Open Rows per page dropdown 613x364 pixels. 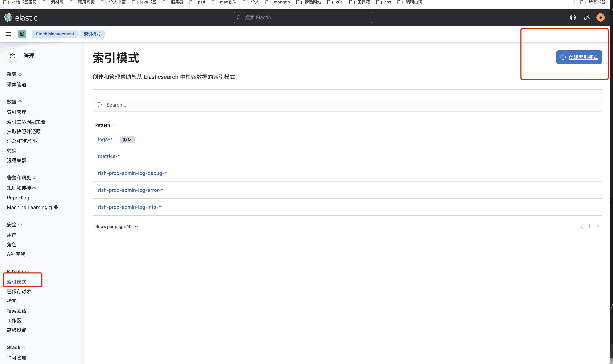(x=117, y=227)
